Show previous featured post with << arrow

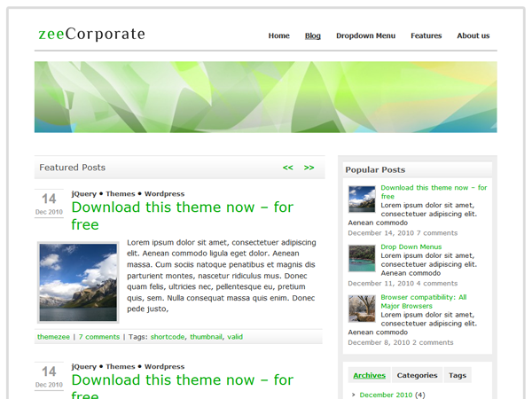pyautogui.click(x=288, y=168)
